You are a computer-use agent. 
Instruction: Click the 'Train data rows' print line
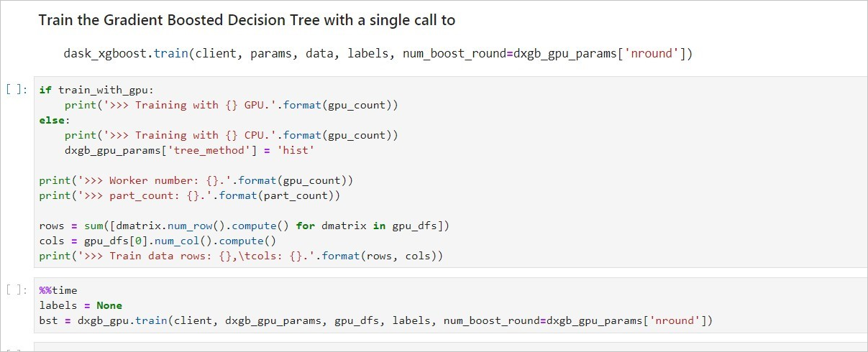[241, 256]
